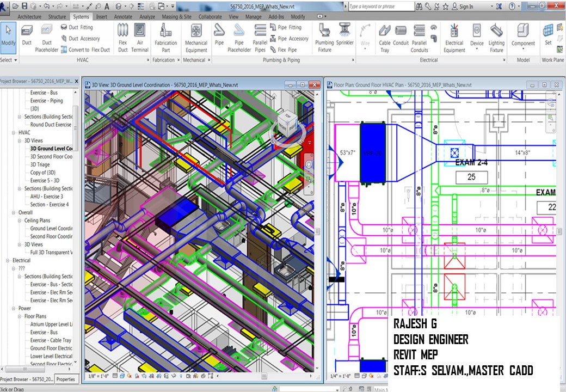Open the Device tool
This screenshot has width=566, height=392.
tap(477, 36)
